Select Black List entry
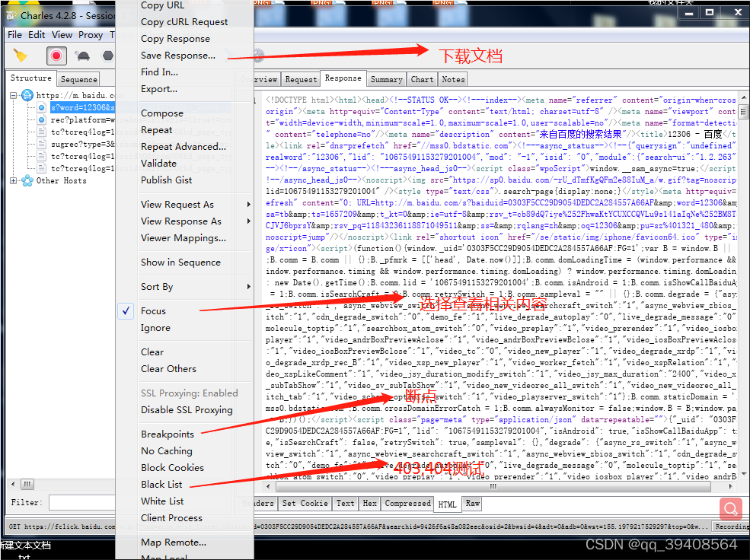Viewport: 750px width, 560px height. [x=161, y=485]
